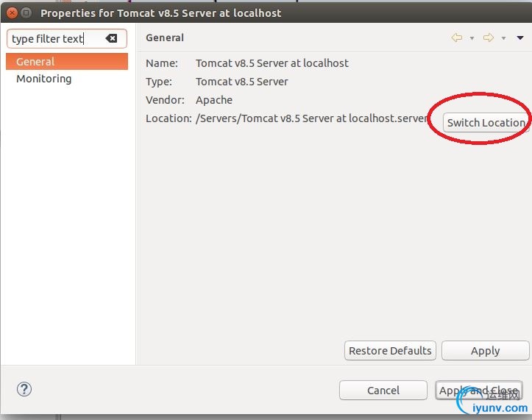Open the back history dropdown arrow
The image size is (532, 420).
tap(472, 38)
